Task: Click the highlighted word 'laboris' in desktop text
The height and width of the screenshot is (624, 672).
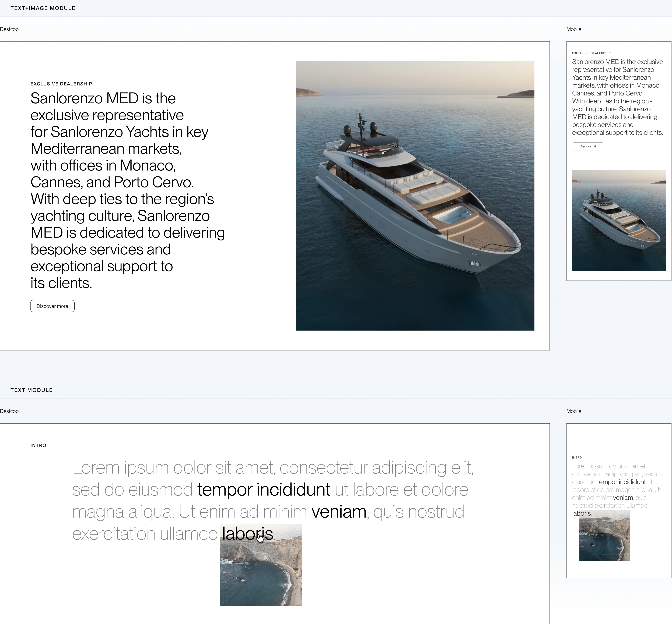Action: (x=247, y=534)
